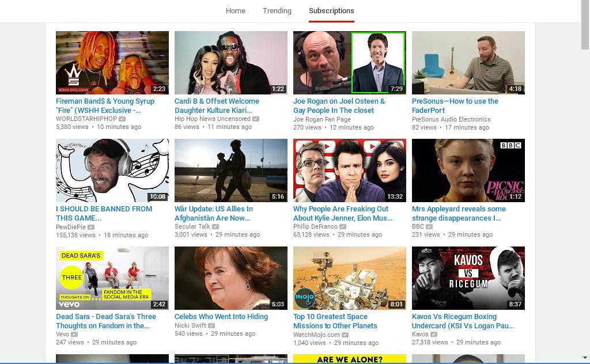
Task: Open War Update Afghanistan video thumbnail
Action: [x=231, y=170]
